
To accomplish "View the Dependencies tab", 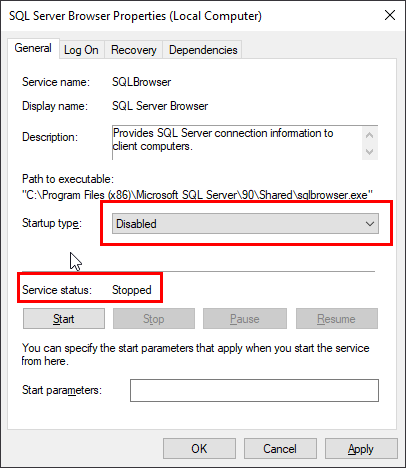I will coord(203,50).
